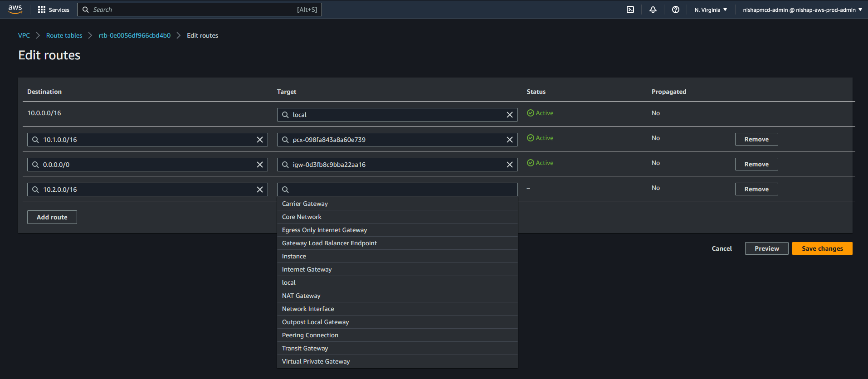Click the empty target search field

397,189
